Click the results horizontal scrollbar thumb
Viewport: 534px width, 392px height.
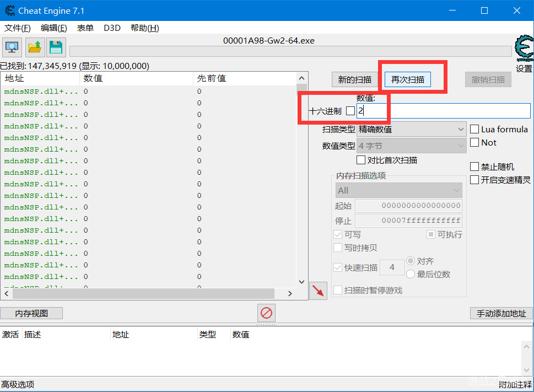[x=143, y=293]
